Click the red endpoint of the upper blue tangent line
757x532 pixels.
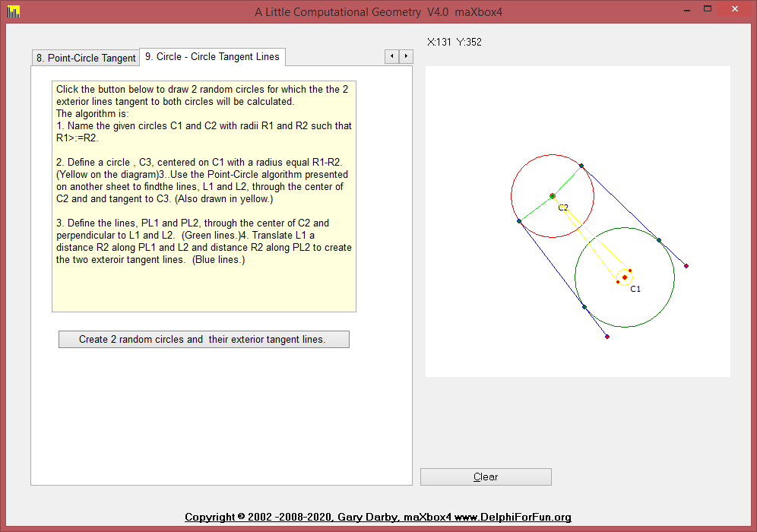coord(686,266)
